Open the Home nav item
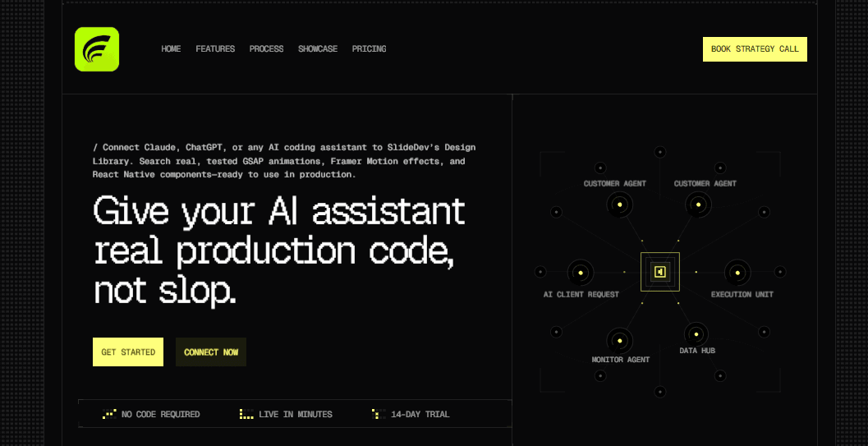Screen dimensions: 868x446 [x=171, y=48]
